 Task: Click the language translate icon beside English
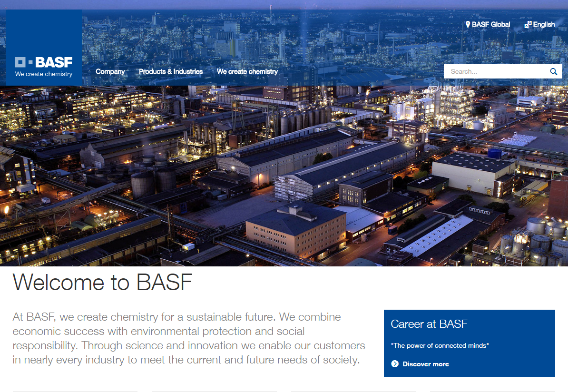pyautogui.click(x=528, y=25)
